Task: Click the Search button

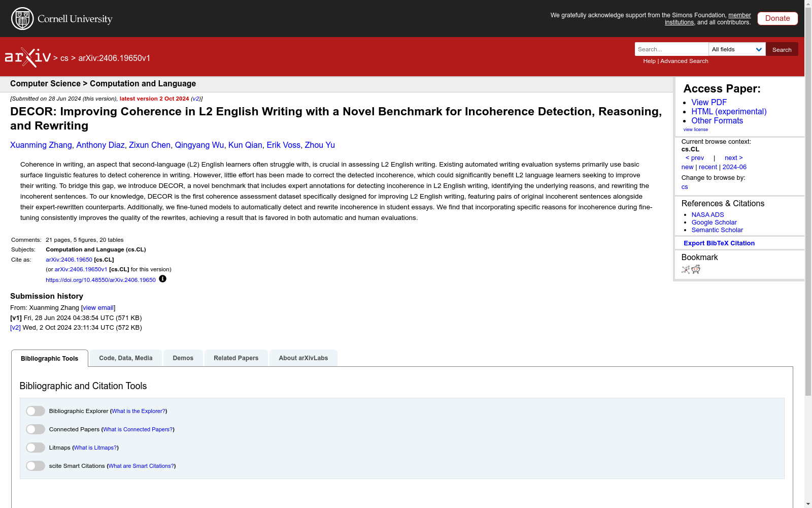Action: pos(782,49)
